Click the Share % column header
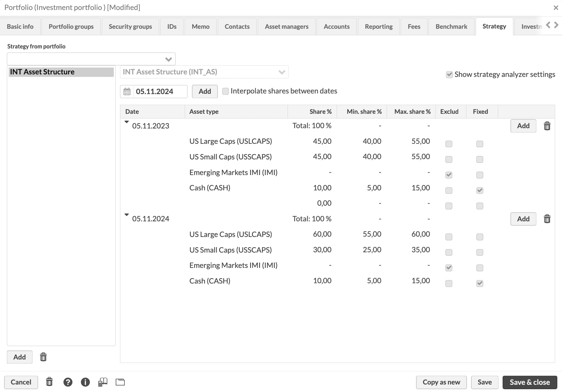This screenshot has width=562, height=392. click(312, 112)
